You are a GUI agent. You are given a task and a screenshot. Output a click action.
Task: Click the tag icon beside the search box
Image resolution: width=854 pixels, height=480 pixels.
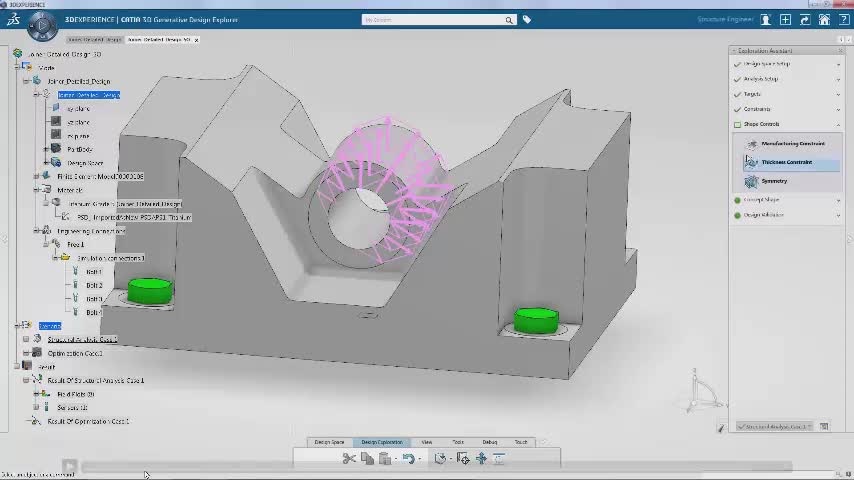tap(527, 20)
